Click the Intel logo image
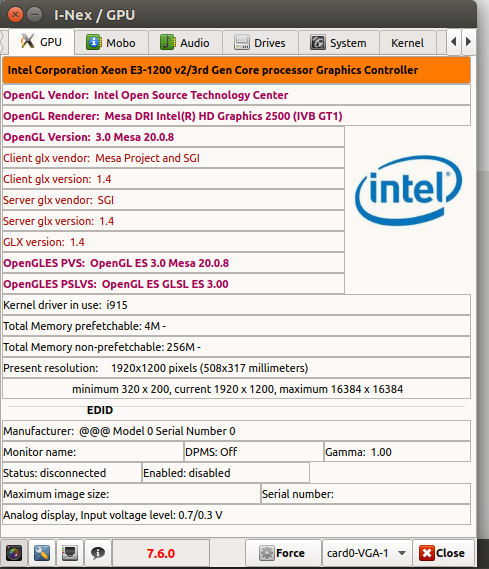 (x=408, y=190)
